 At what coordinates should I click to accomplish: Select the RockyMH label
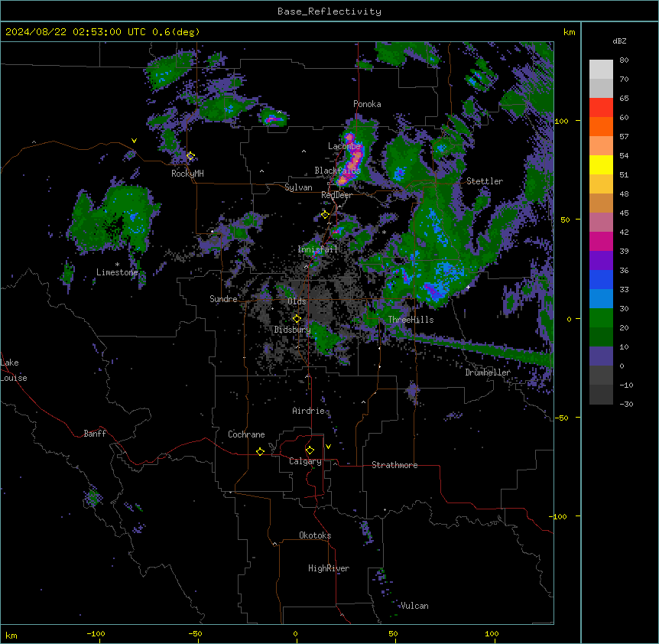tap(187, 174)
